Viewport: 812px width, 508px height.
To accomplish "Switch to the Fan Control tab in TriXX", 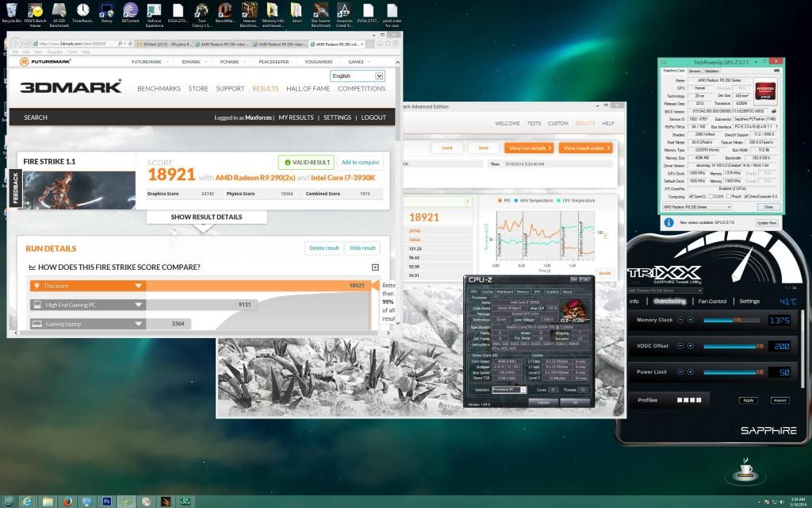I will pos(711,302).
